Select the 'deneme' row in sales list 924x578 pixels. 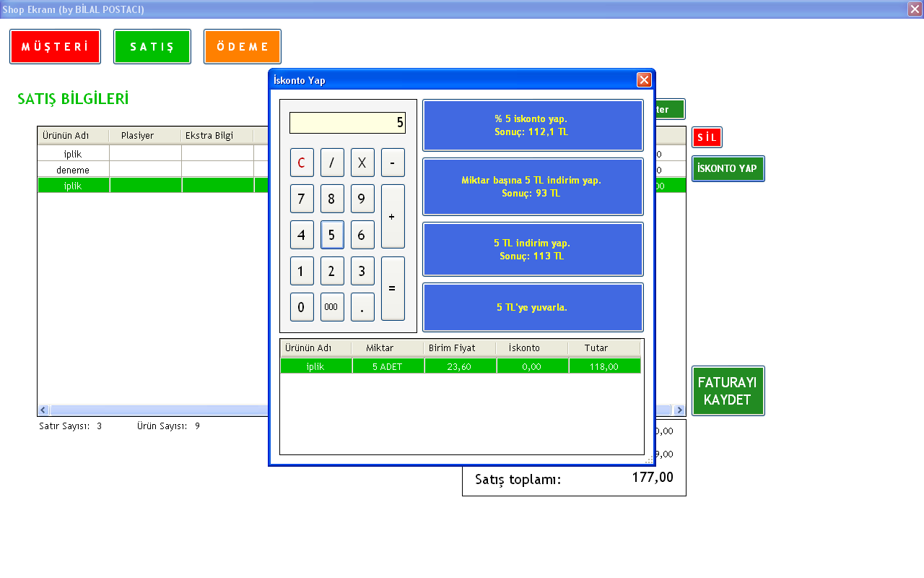tap(73, 171)
